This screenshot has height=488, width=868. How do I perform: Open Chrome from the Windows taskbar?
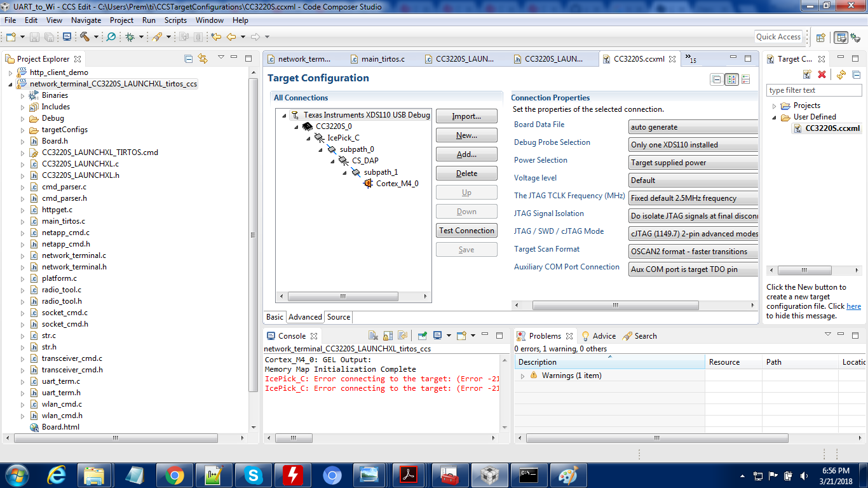click(175, 475)
